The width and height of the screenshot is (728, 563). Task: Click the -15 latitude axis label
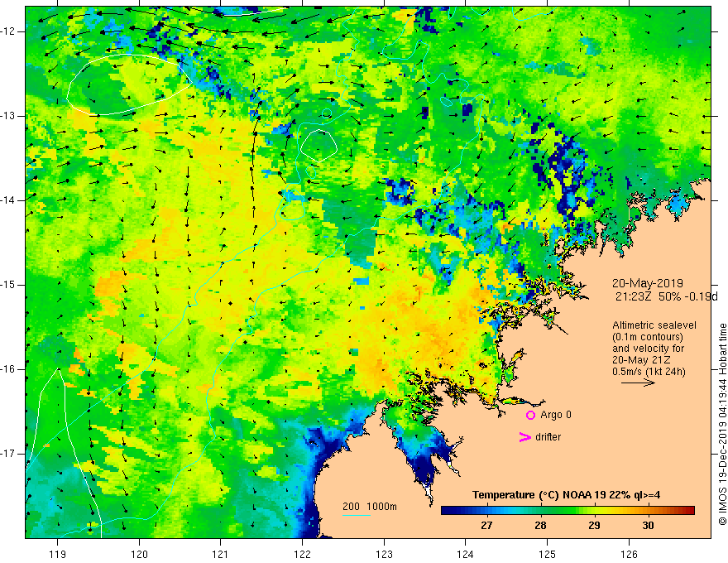(8, 285)
